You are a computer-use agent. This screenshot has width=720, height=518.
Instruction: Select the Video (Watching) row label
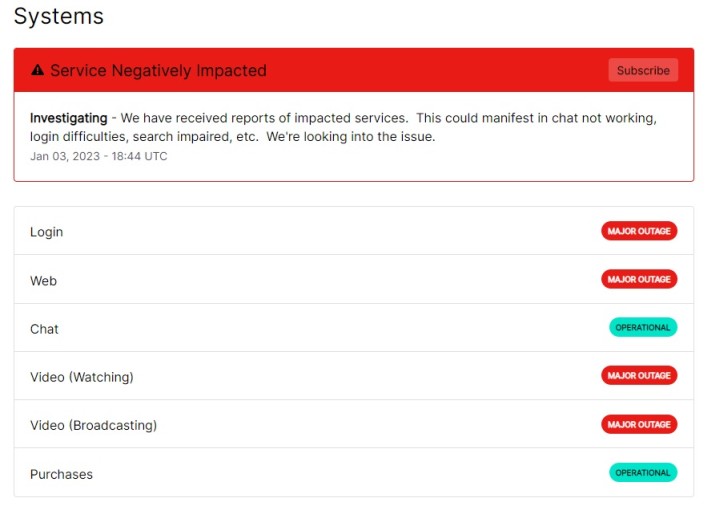pyautogui.click(x=81, y=377)
